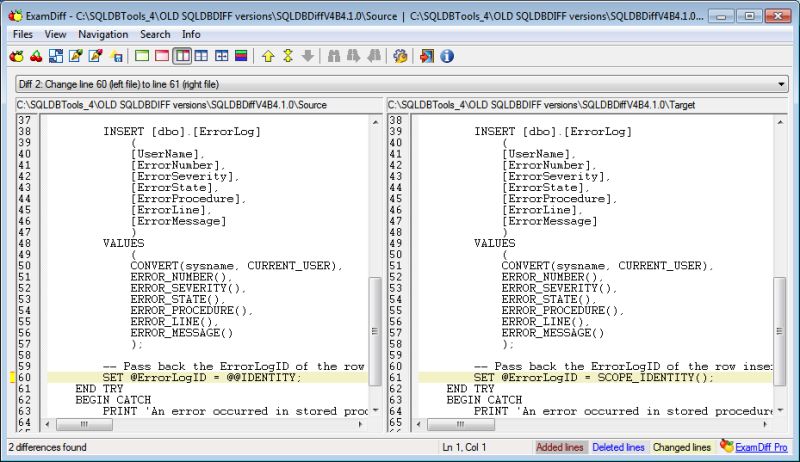800x462 pixels.
Task: Open the Navigation menu
Action: [103, 34]
